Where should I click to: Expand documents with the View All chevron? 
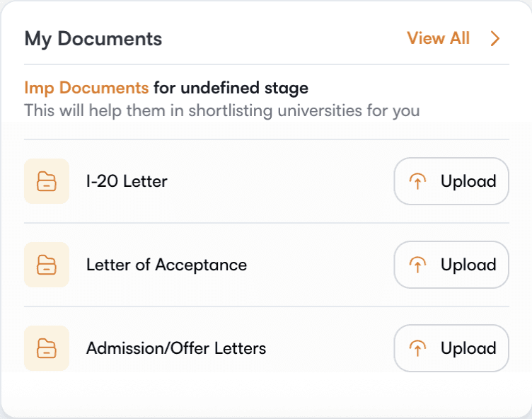[495, 38]
